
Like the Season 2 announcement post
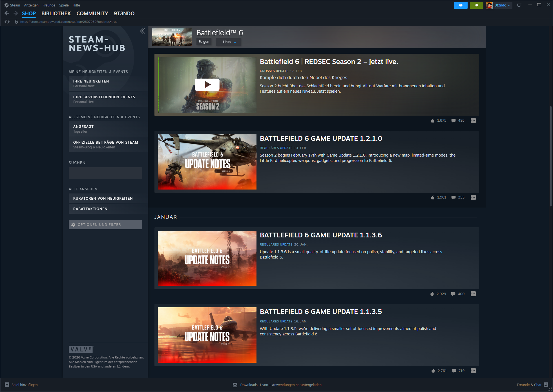433,121
